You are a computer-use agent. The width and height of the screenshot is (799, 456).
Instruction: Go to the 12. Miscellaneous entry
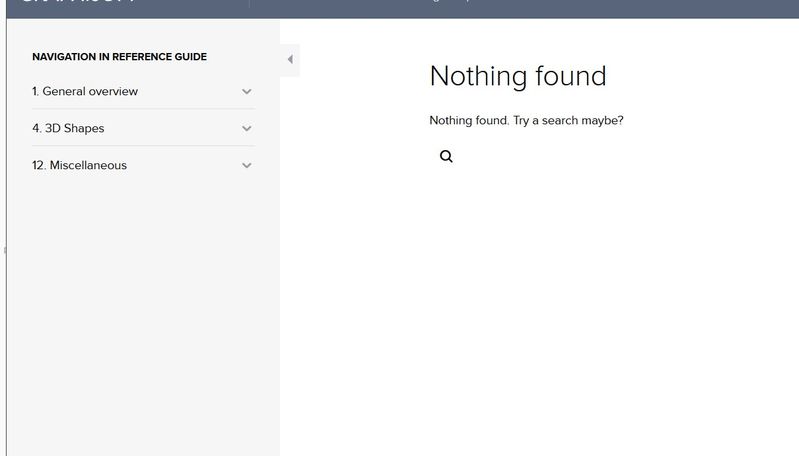click(79, 165)
